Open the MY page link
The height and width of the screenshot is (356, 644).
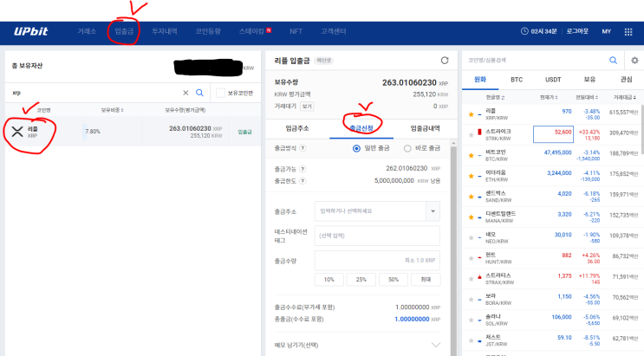coord(606,31)
